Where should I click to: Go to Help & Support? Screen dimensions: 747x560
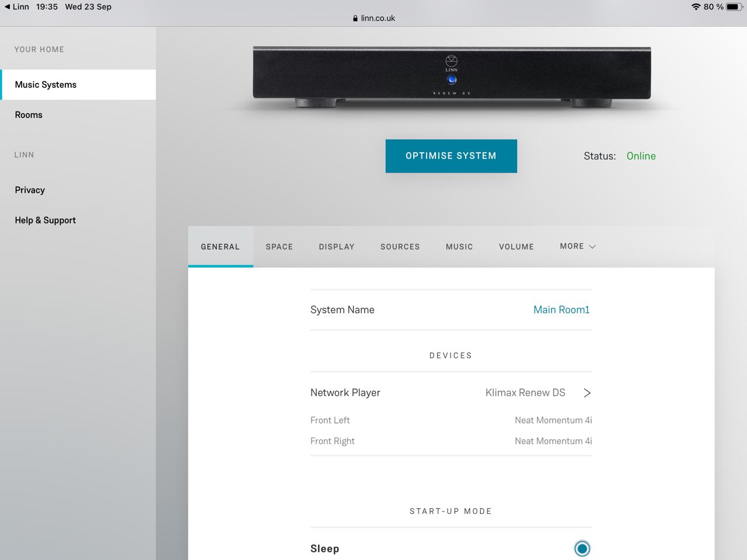coord(46,220)
